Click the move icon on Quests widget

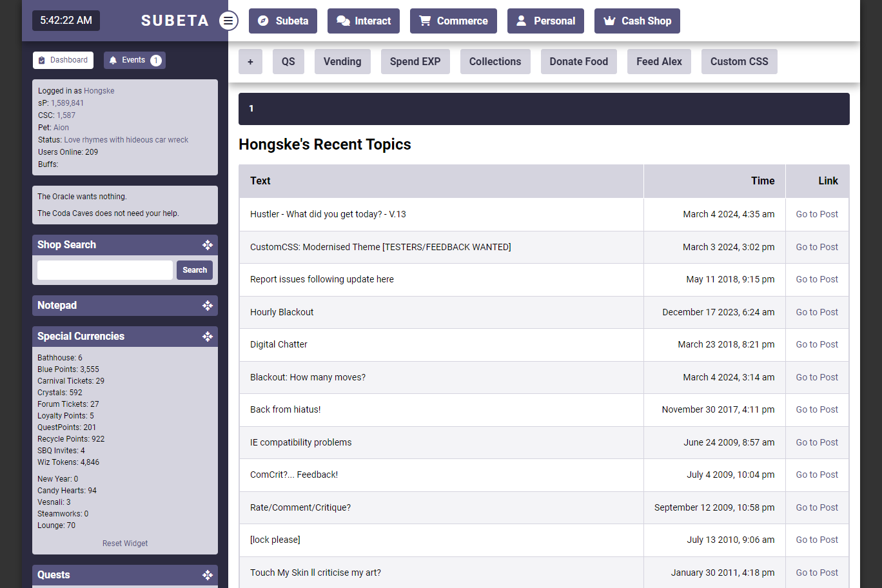[x=208, y=575]
